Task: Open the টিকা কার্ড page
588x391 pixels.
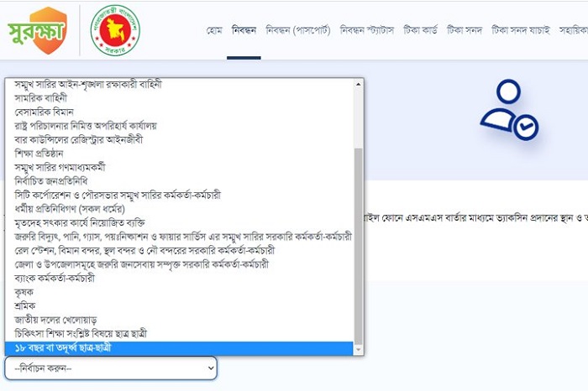Action: pos(420,30)
